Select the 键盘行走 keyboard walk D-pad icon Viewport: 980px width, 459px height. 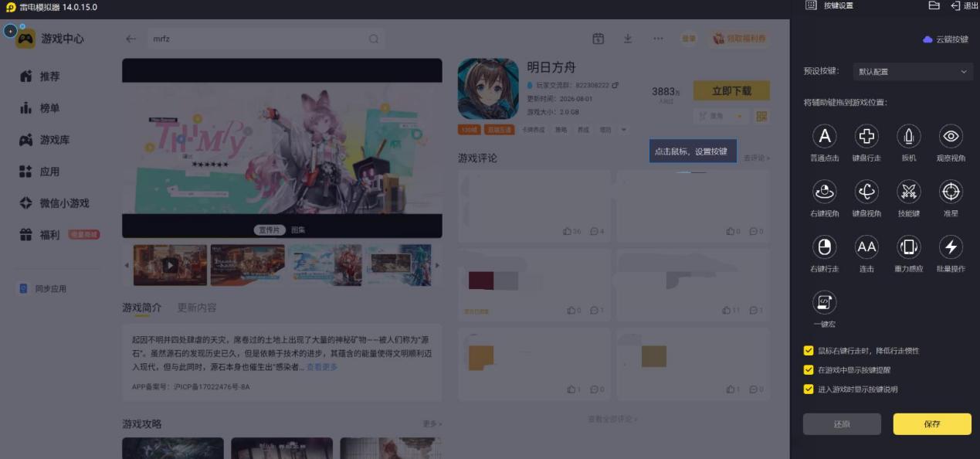pos(866,136)
